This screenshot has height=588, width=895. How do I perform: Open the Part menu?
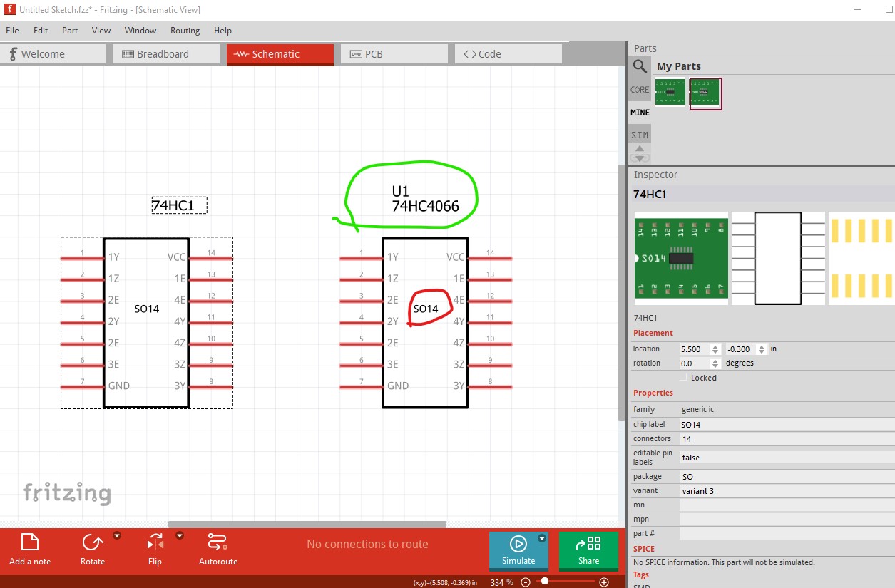[70, 31]
